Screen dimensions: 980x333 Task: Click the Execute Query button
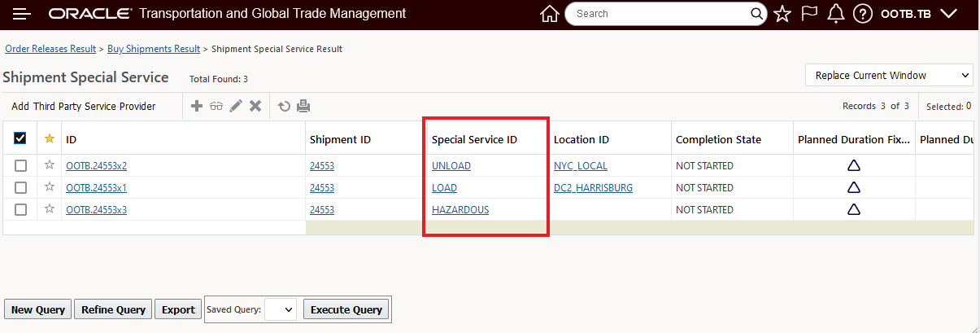pos(346,309)
